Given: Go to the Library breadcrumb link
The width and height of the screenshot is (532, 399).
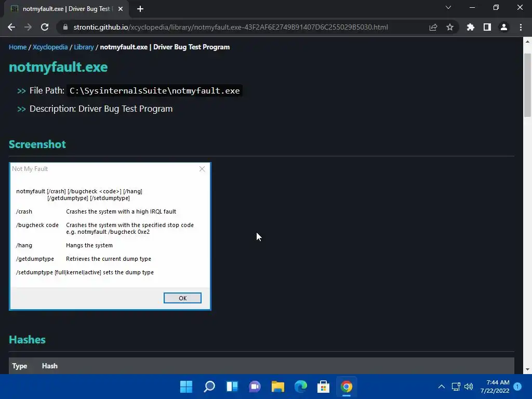Looking at the screenshot, I should tap(84, 47).
